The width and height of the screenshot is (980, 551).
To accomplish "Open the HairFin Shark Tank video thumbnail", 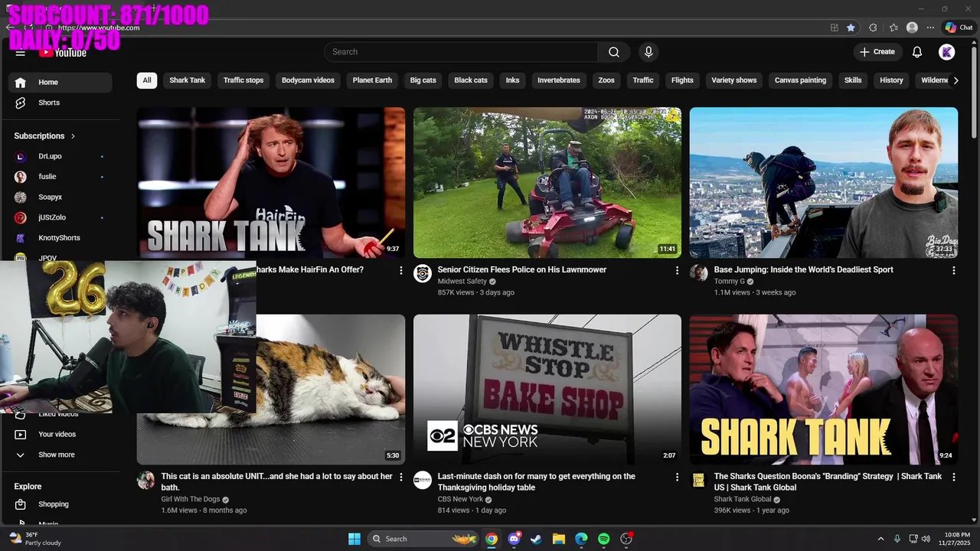I will (x=271, y=182).
